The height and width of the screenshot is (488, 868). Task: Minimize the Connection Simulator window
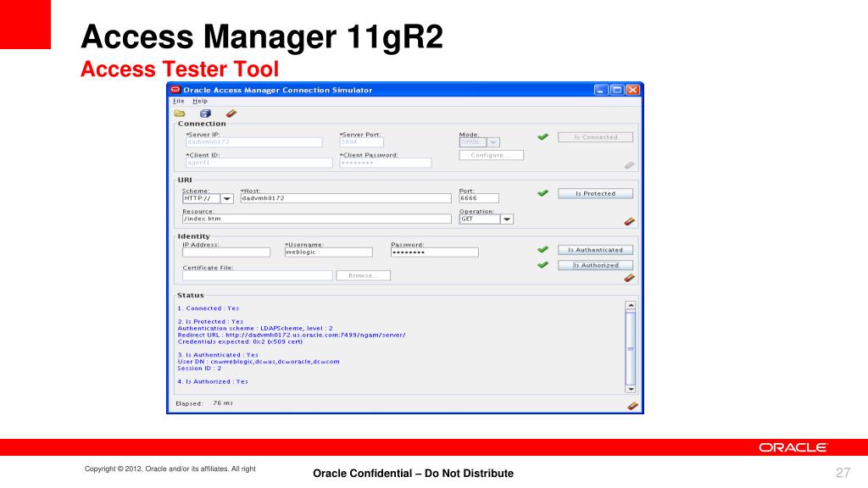click(601, 90)
